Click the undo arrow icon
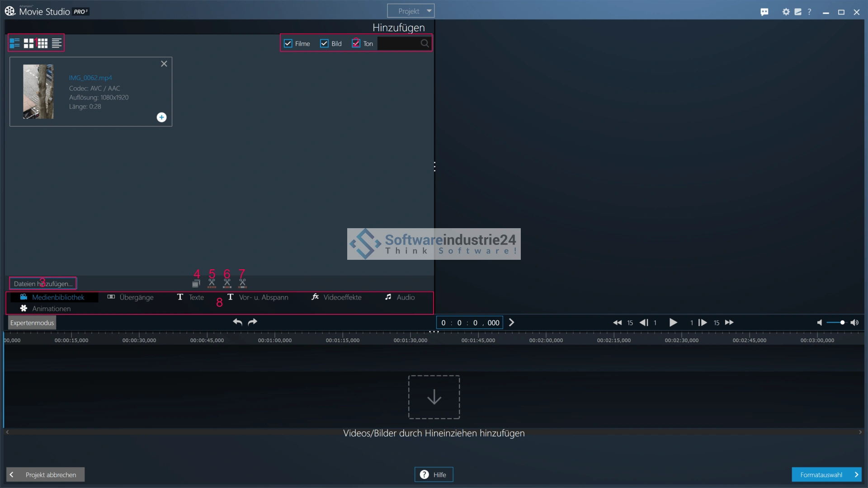The height and width of the screenshot is (488, 868). point(237,322)
